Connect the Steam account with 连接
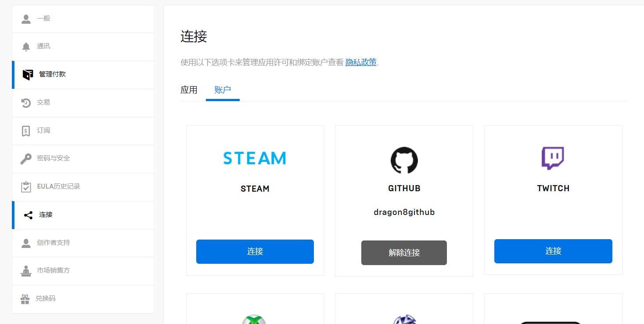Viewport: 644px width, 324px height. [x=255, y=251]
